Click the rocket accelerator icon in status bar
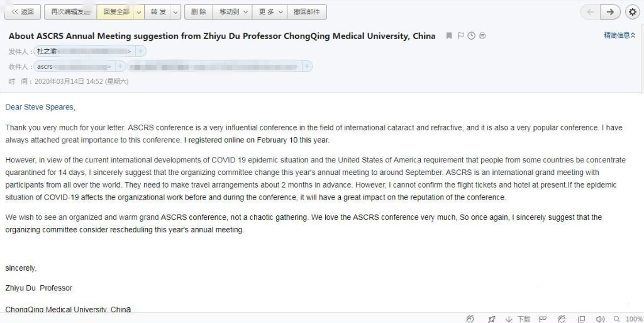The height and width of the screenshot is (323, 644). [491, 319]
